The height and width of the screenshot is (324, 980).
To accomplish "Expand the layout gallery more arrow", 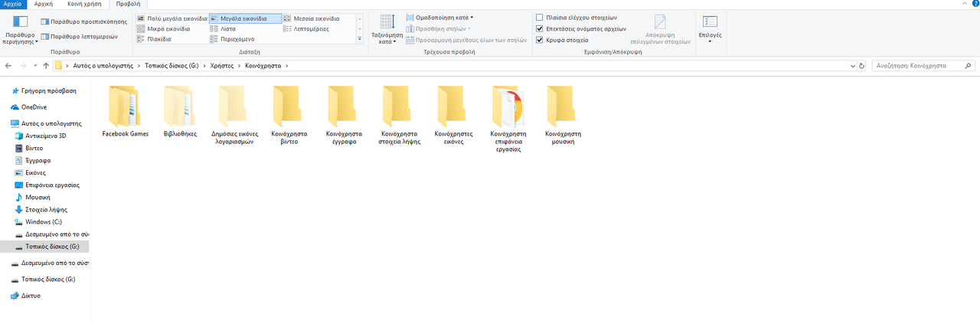I will point(359,38).
